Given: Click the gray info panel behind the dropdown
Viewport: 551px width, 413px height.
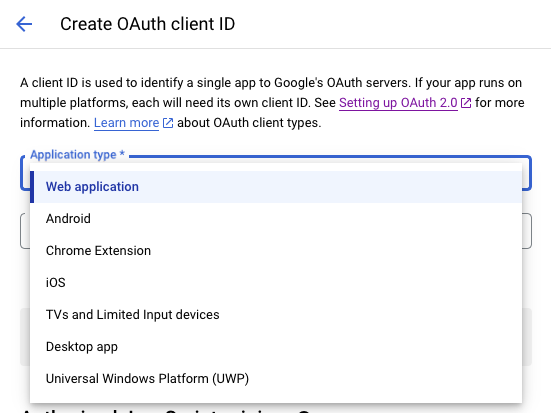Looking at the screenshot, I should click(x=527, y=337).
